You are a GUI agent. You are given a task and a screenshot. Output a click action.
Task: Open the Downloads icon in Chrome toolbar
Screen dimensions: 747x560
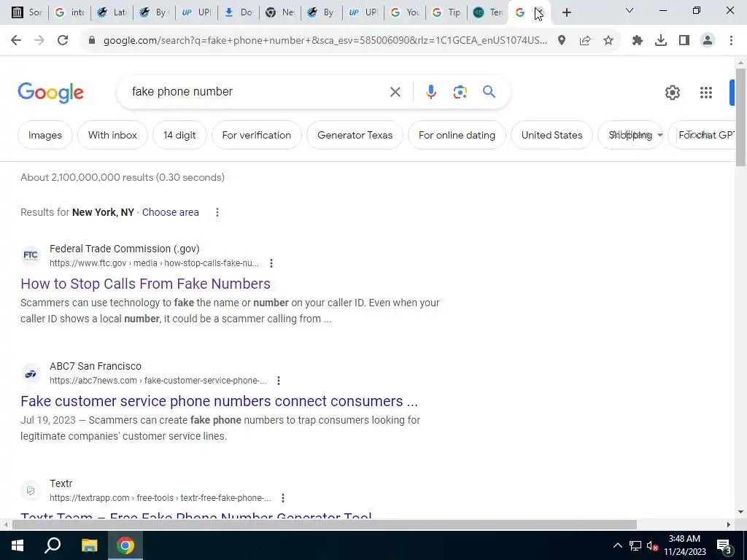661,41
